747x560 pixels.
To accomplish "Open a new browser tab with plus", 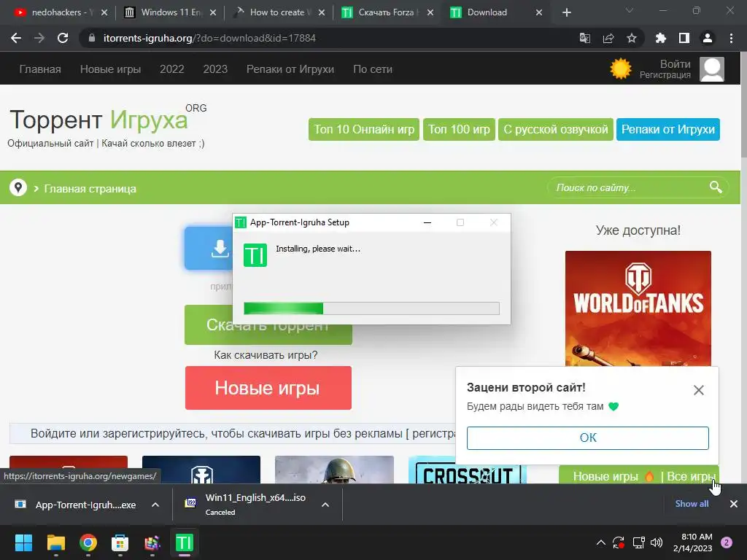I will tap(566, 12).
